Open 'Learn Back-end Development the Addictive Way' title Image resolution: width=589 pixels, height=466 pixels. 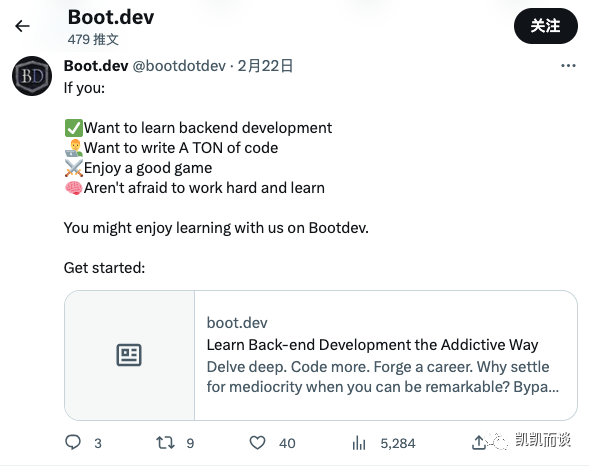[x=372, y=345]
